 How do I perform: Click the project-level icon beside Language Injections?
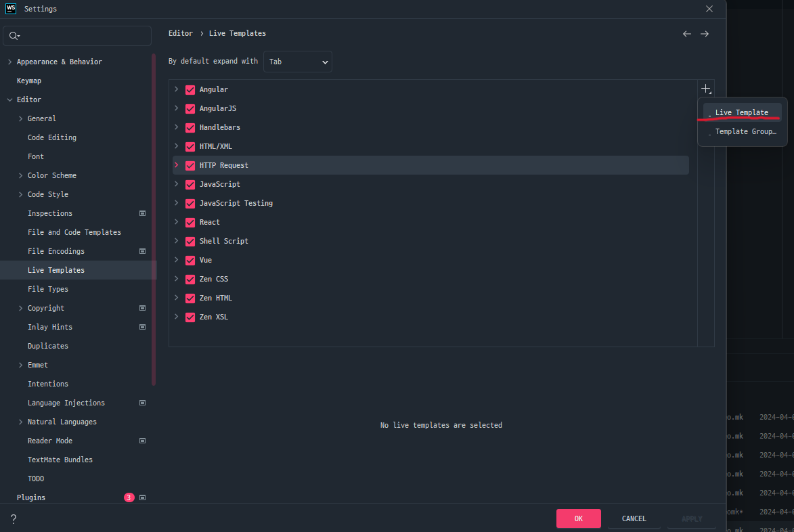142,403
